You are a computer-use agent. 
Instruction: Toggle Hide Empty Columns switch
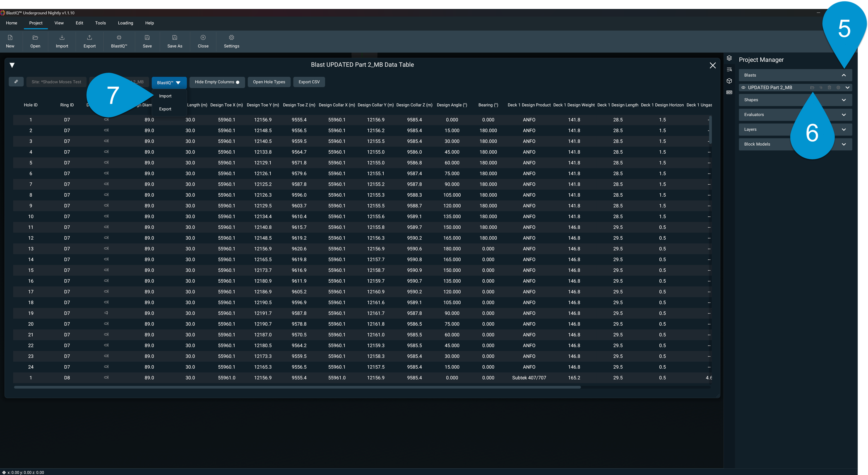click(x=237, y=82)
